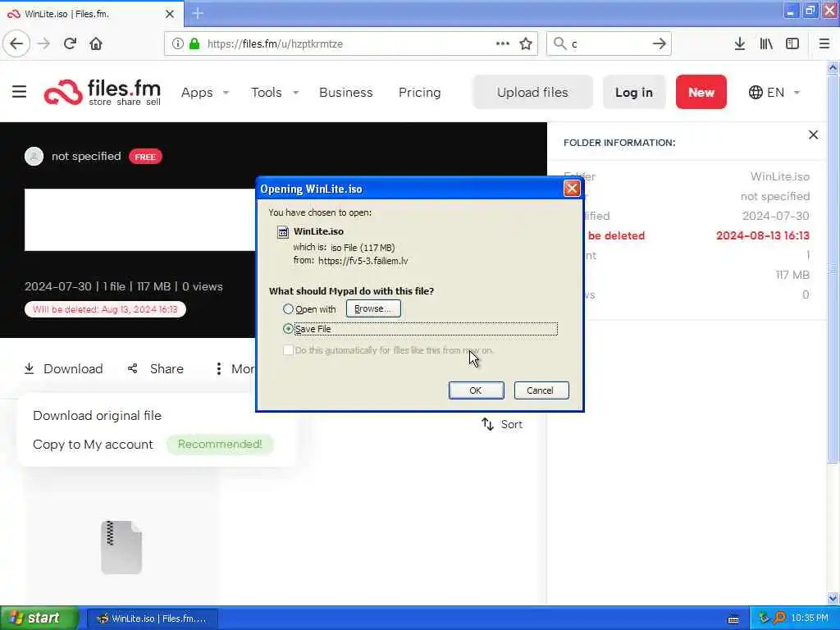Reload the page with the refresh icon
This screenshot has width=840, height=630.
click(x=70, y=43)
